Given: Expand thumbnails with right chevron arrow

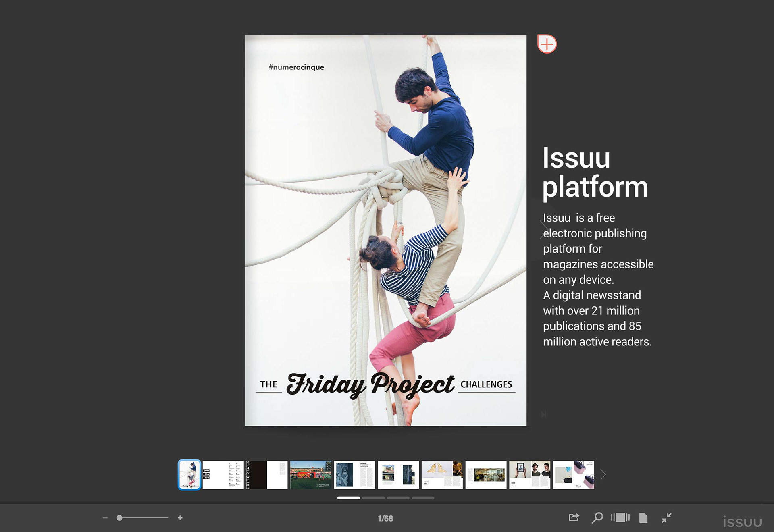Looking at the screenshot, I should pyautogui.click(x=603, y=475).
